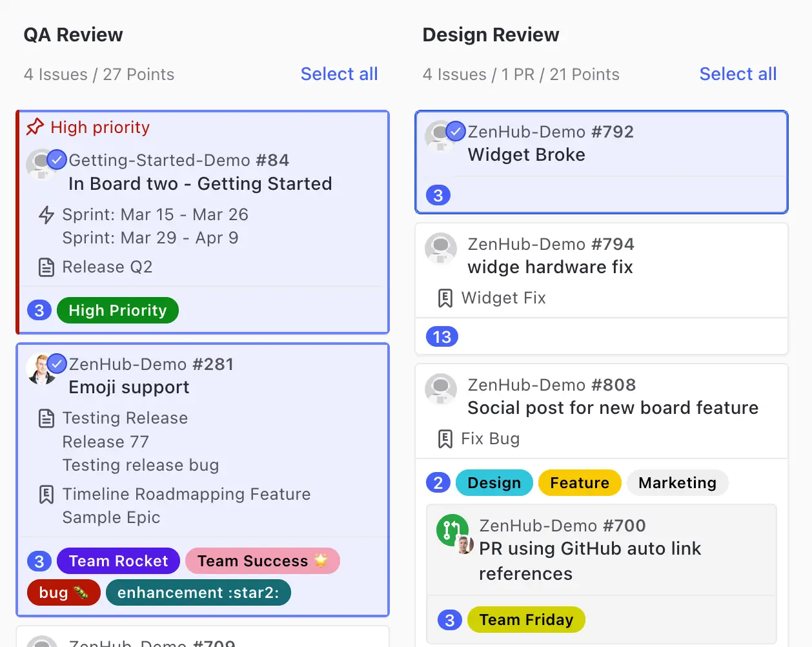The image size is (812, 647).
Task: Click the High priority pin icon
Action: 35,127
